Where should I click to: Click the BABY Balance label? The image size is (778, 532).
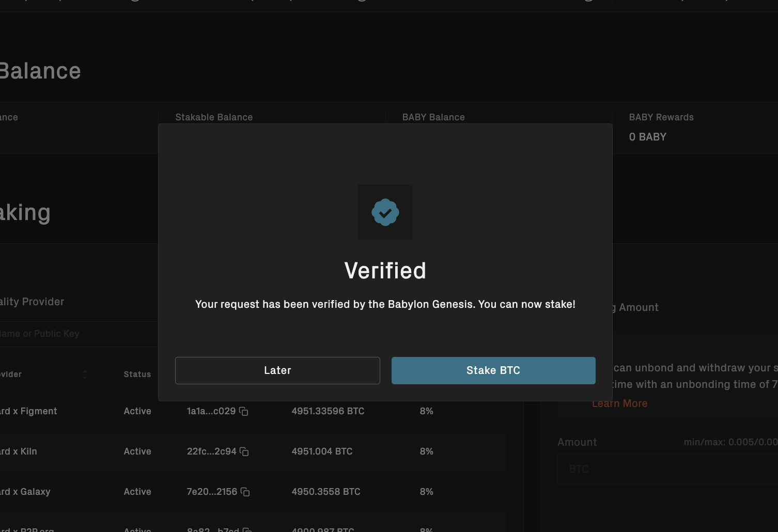tap(433, 117)
